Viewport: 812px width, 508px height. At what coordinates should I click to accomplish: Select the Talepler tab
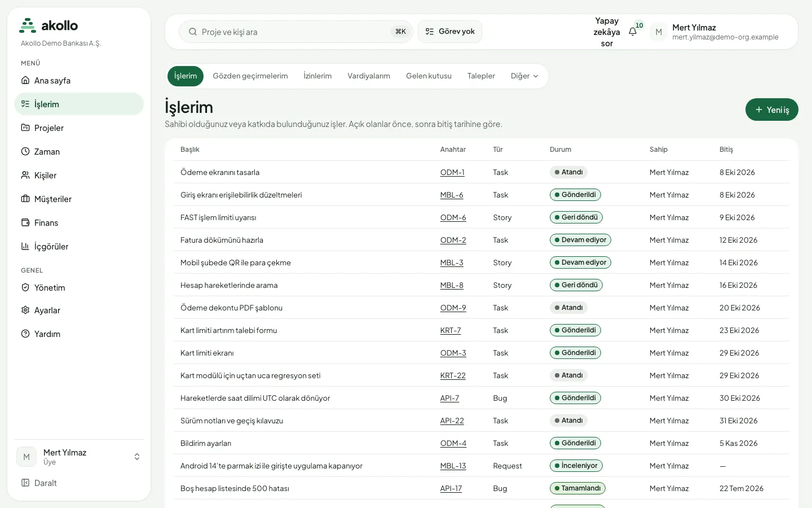point(481,76)
